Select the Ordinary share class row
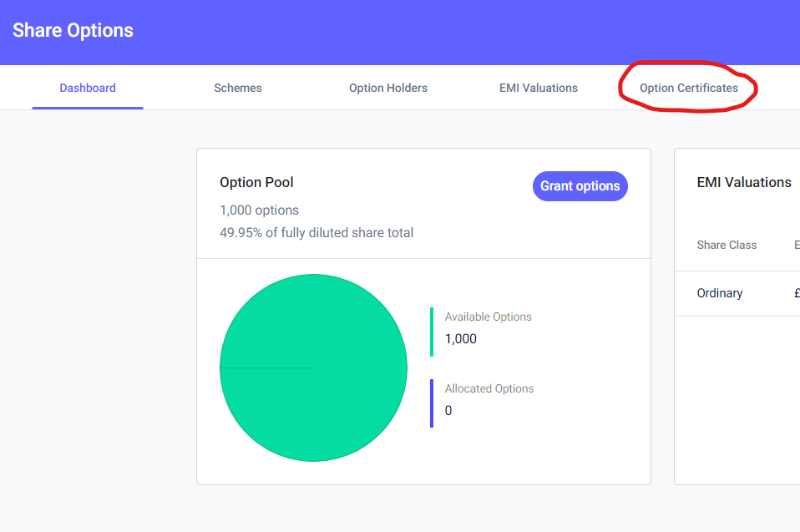This screenshot has height=532, width=800. [719, 293]
